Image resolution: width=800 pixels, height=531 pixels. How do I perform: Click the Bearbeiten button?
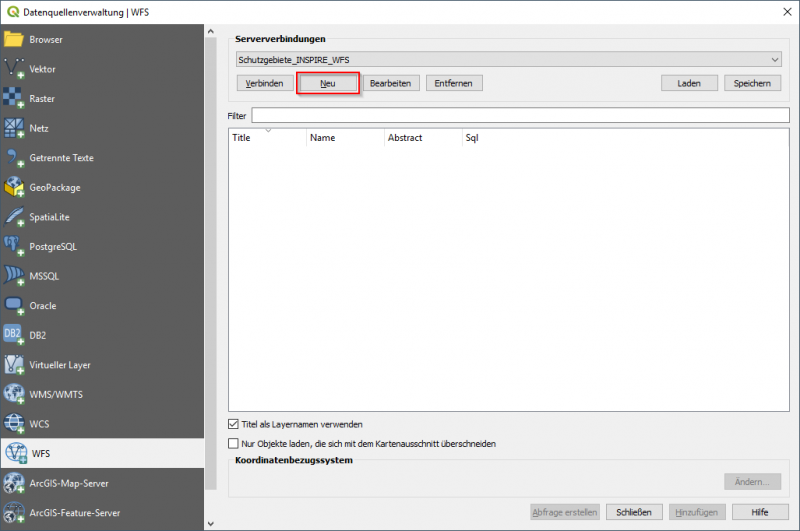tap(391, 83)
